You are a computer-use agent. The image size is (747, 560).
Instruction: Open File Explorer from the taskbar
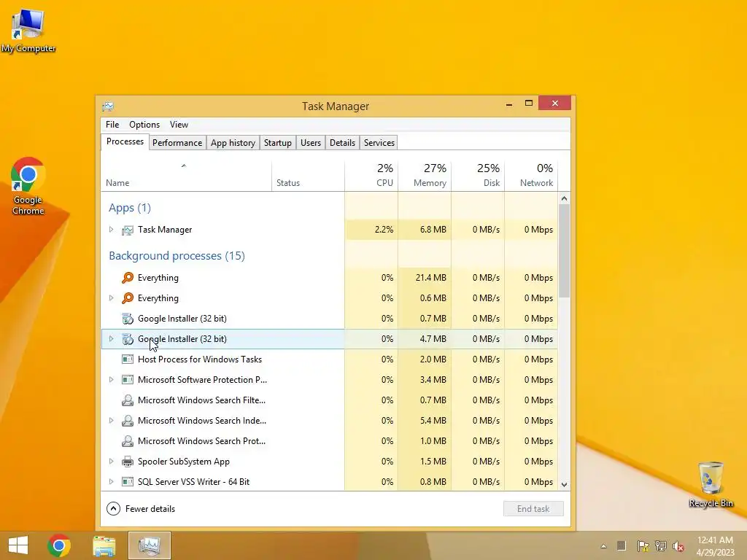click(x=104, y=545)
